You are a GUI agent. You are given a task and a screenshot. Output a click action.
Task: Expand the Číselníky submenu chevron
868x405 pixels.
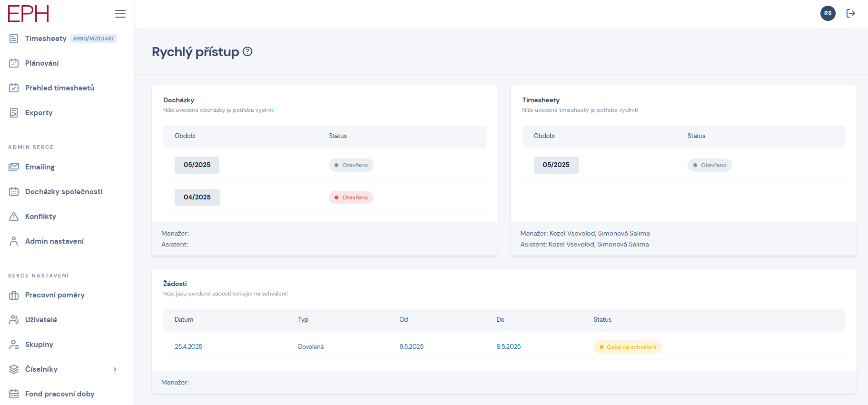coord(115,369)
